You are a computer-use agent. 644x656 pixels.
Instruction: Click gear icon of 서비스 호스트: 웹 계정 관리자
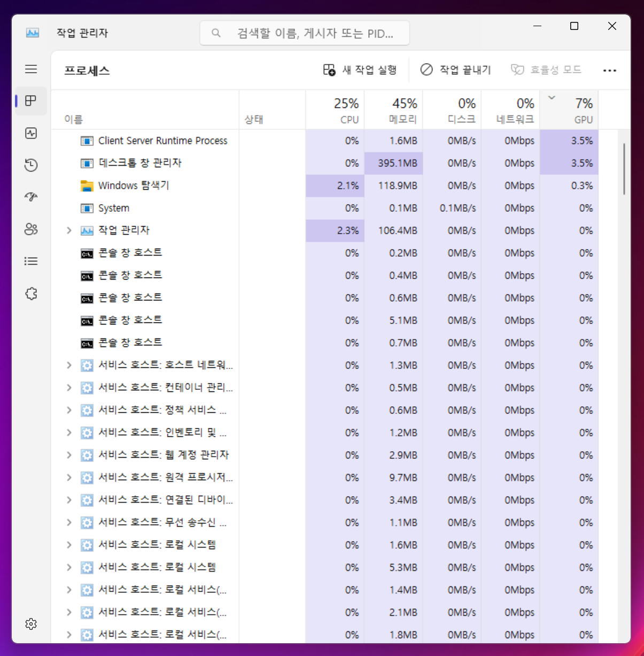87,455
